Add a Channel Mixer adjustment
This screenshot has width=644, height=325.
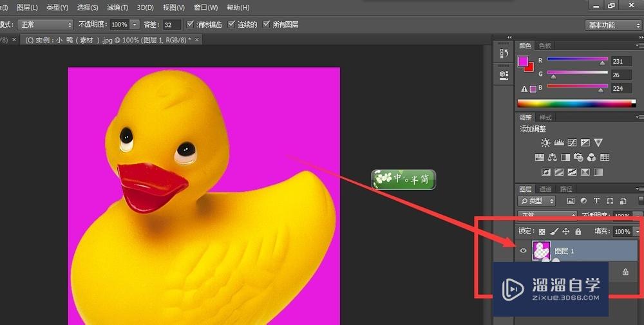click(x=591, y=157)
